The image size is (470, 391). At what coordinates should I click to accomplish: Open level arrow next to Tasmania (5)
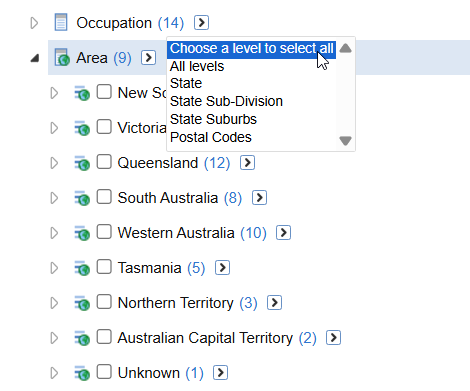(x=222, y=268)
